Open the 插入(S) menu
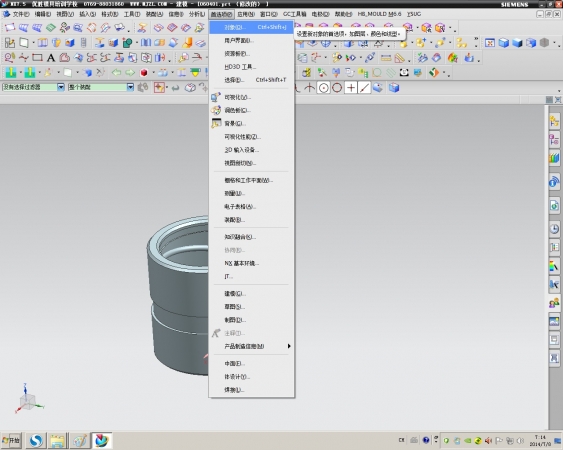 coord(88,14)
